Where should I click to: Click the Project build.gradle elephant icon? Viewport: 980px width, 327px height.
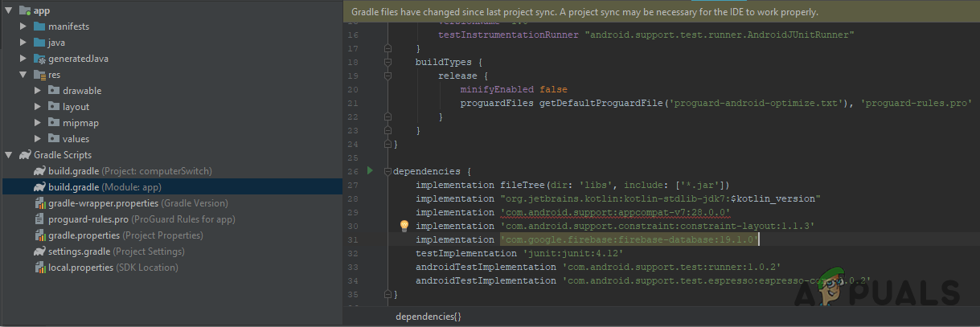[39, 171]
